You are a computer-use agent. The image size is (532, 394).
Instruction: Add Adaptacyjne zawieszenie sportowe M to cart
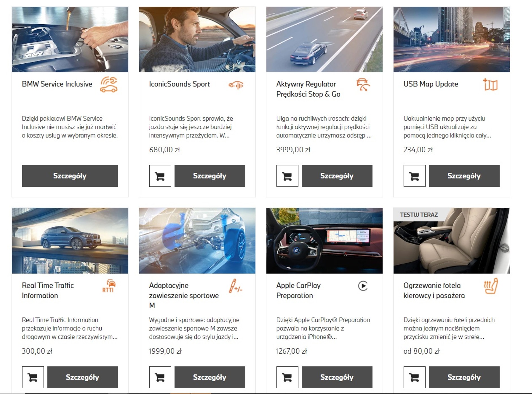(160, 377)
